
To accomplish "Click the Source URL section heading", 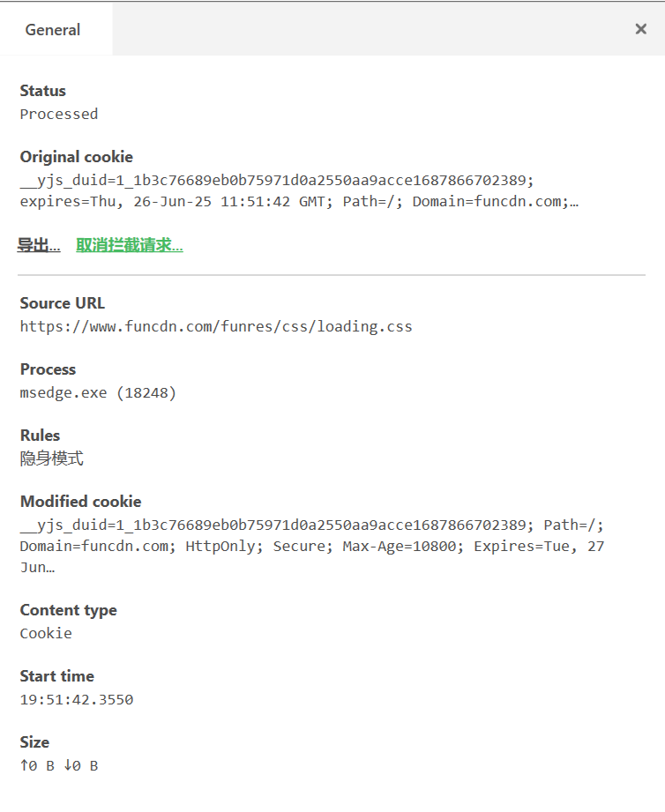I will (62, 302).
